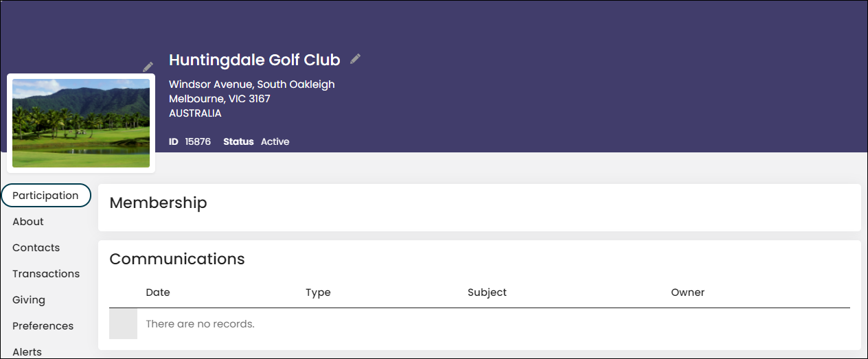868x359 pixels.
Task: Click the grey cell in empty records row
Action: pos(123,323)
